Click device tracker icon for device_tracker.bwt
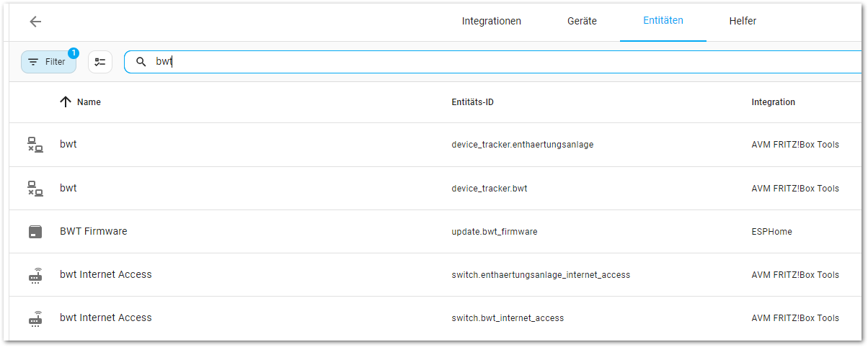 (35, 189)
